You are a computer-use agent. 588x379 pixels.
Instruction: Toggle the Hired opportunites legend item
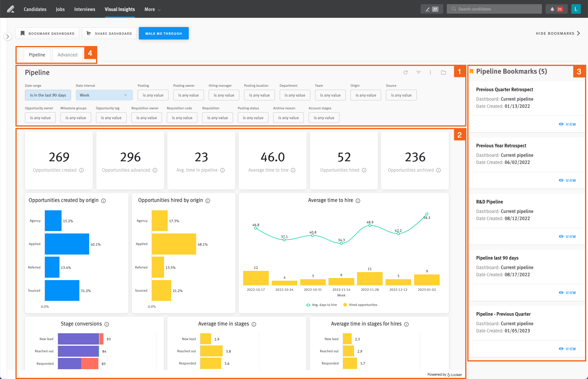(360, 305)
